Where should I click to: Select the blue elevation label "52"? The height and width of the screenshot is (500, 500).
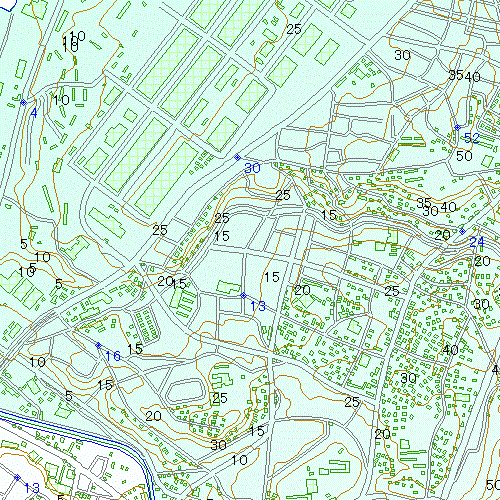point(472,138)
